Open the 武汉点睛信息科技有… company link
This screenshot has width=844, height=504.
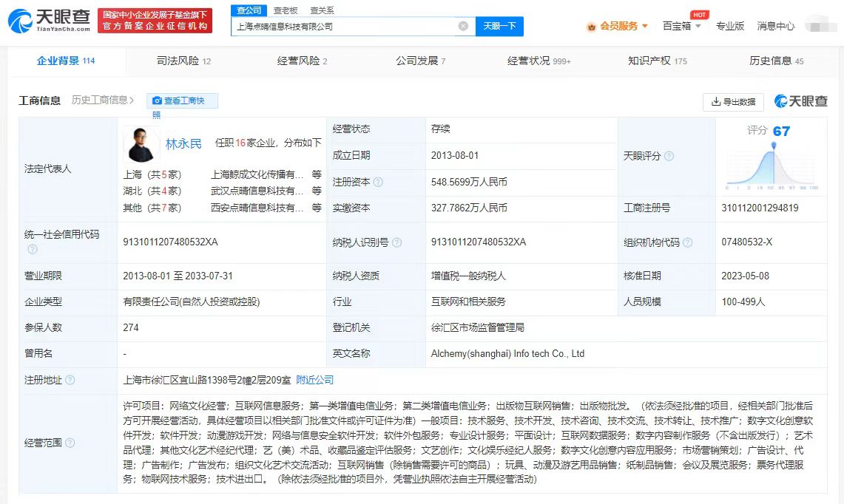pos(257,191)
